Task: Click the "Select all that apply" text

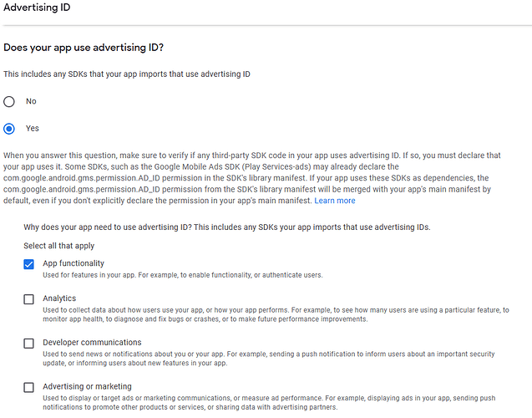Action: click(58, 246)
